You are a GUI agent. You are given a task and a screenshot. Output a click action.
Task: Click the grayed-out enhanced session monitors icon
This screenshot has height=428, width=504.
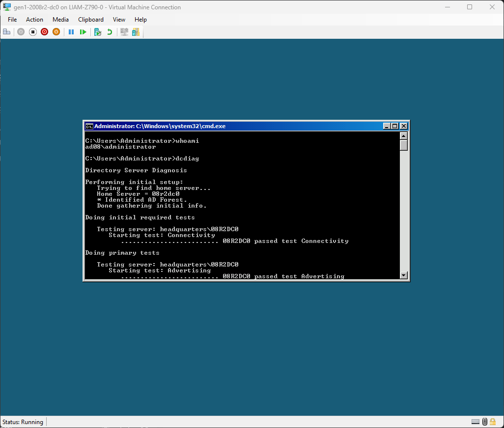[x=124, y=32]
